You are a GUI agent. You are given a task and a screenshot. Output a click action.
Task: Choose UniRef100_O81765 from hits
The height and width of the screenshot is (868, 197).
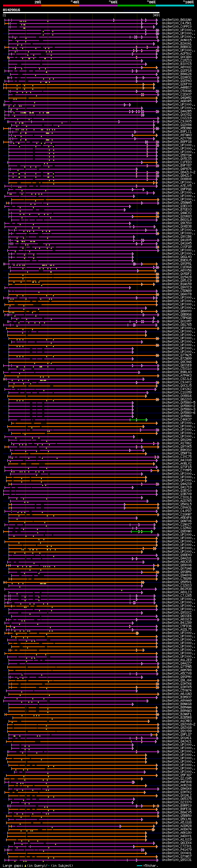coord(177,325)
